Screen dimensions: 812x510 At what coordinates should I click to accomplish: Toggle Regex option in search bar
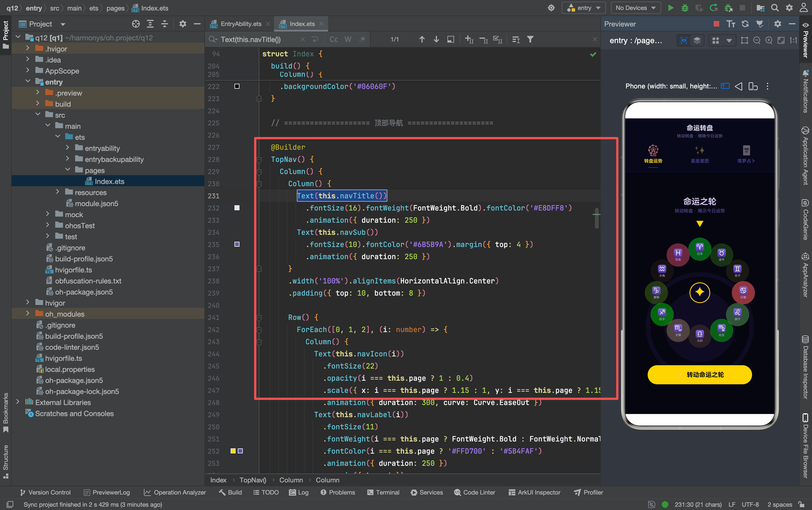pyautogui.click(x=362, y=40)
